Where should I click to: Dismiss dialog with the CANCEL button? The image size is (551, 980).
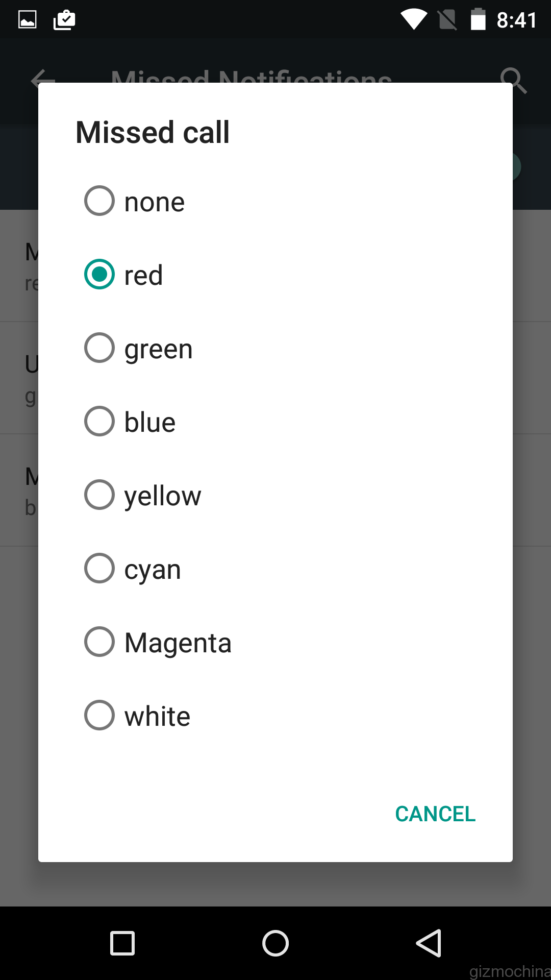(435, 814)
